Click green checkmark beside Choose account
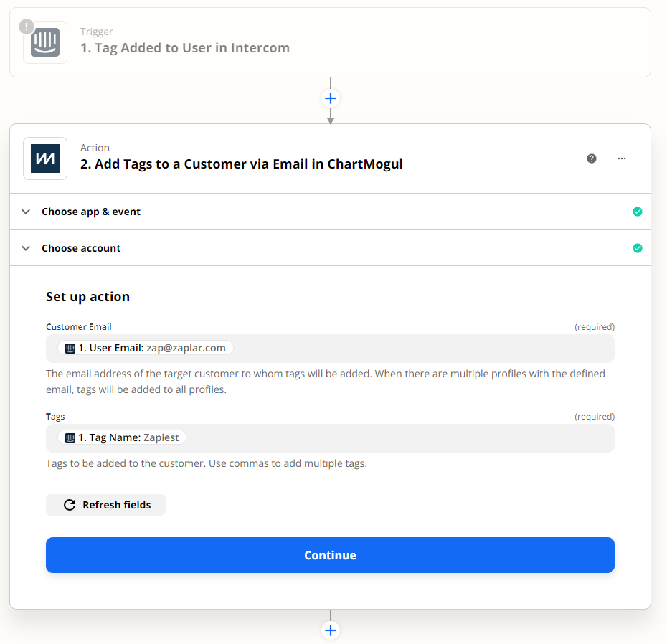Image resolution: width=667 pixels, height=644 pixels. click(637, 248)
